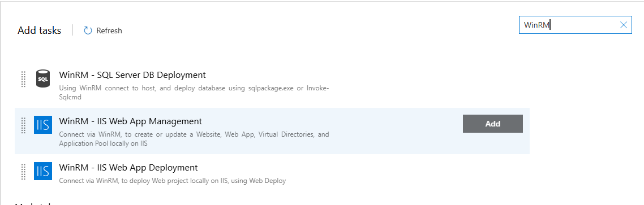Viewport: 644px width, 205px height.
Task: Focus the WinRM search field
Action: (x=575, y=25)
